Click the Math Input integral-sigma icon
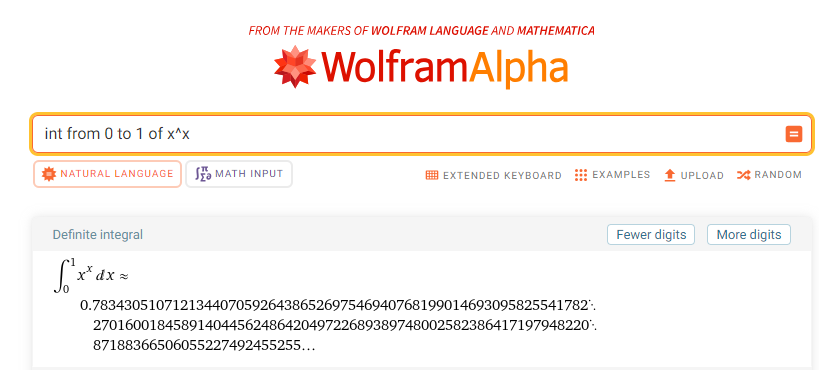 (203, 174)
